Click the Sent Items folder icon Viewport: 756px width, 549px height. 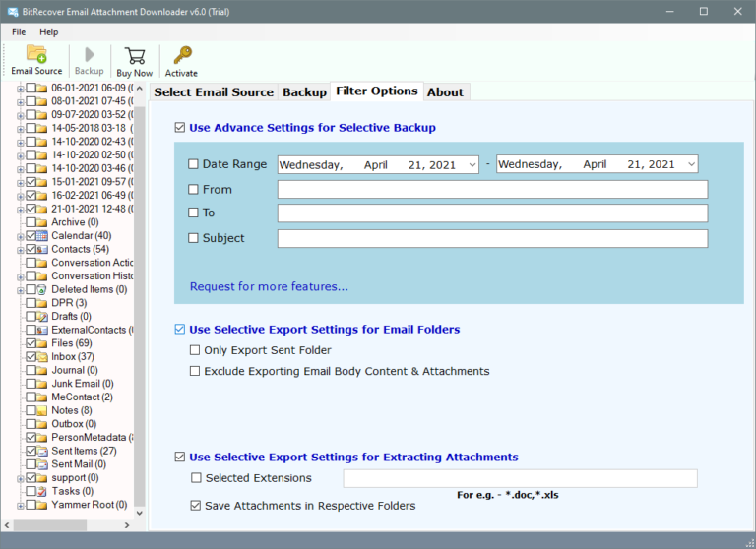pos(42,452)
